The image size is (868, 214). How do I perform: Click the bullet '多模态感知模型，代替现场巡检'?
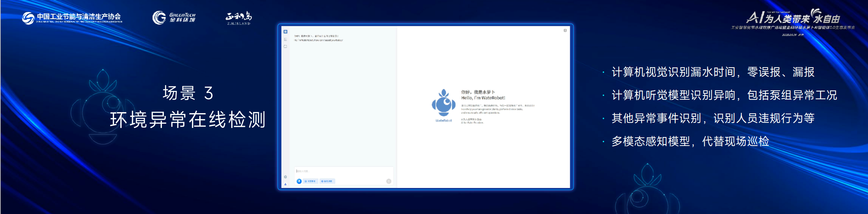[690, 141]
